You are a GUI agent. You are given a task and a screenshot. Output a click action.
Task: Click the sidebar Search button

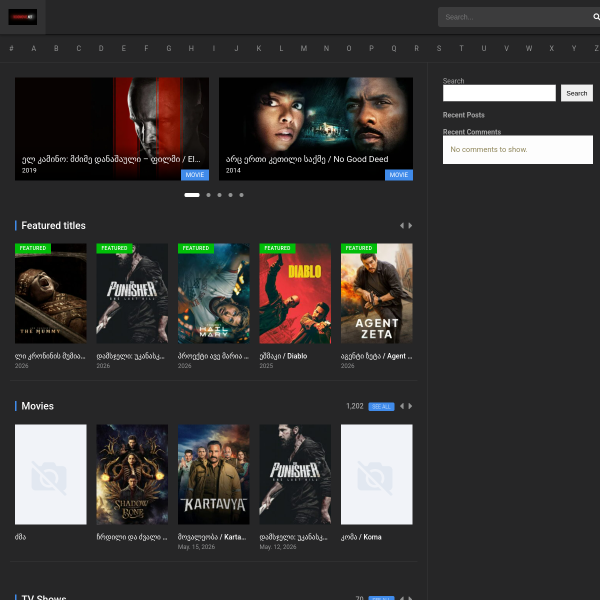(x=577, y=93)
